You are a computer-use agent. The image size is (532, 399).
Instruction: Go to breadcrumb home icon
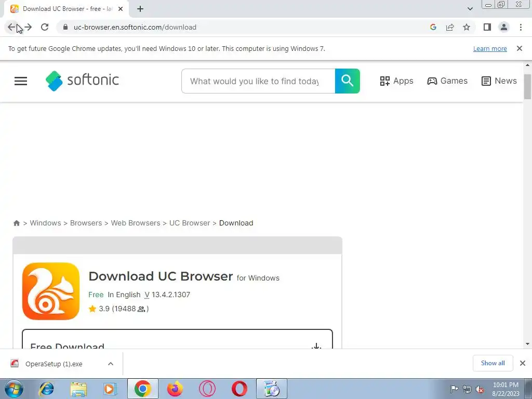pos(16,223)
